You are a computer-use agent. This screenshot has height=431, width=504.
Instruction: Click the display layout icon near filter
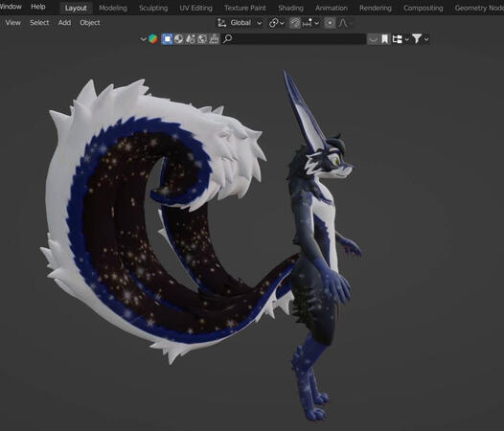[x=398, y=39]
